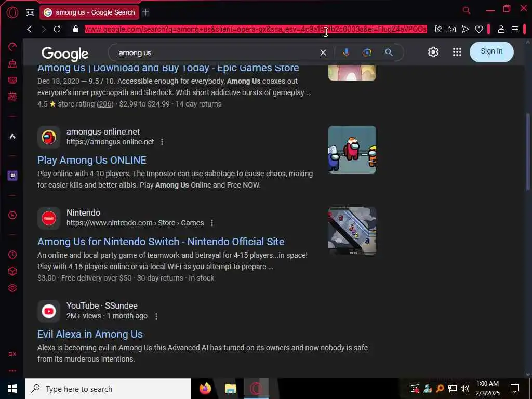Take a snapshot with the camera icon
This screenshot has width=532, height=399.
451,29
